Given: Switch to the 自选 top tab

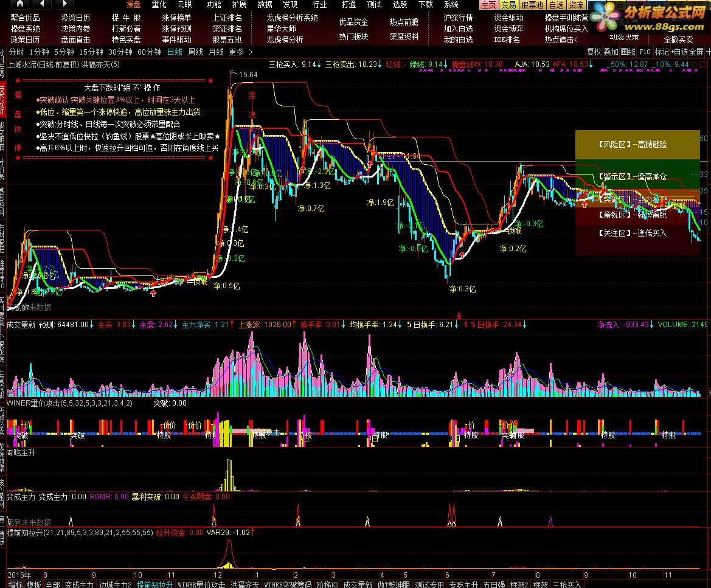Looking at the screenshot, I should coord(557,5).
